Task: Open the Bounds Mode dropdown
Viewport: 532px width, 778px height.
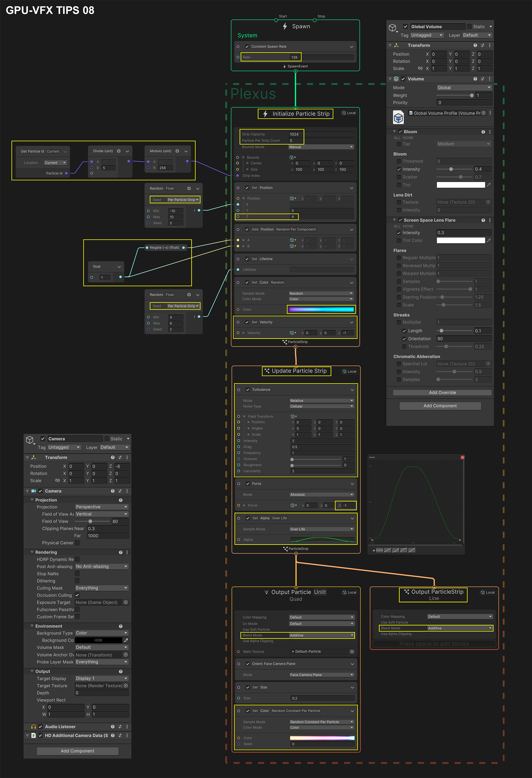Action: [321, 147]
